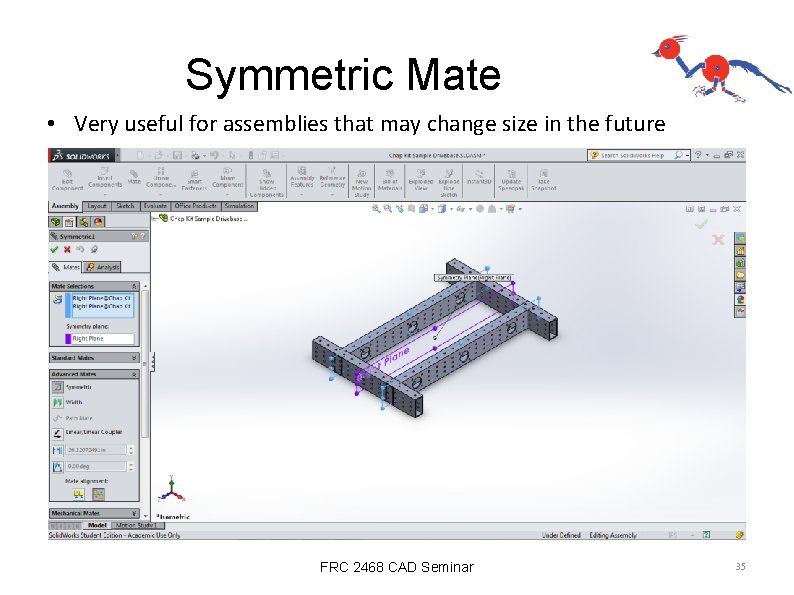Switch to the Simulation ribbon tab
Viewport: 794px width, 595px height.
240,206
